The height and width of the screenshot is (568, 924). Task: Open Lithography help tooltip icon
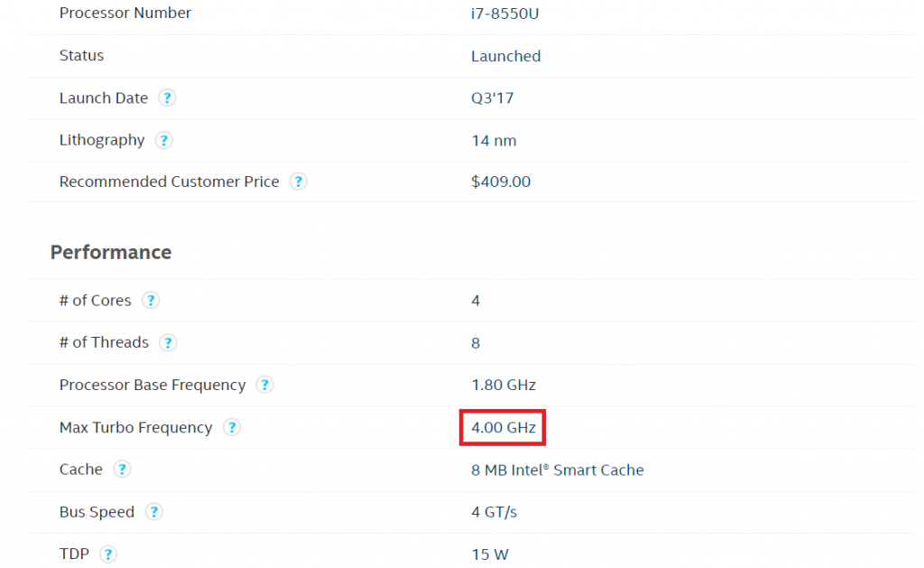[163, 140]
